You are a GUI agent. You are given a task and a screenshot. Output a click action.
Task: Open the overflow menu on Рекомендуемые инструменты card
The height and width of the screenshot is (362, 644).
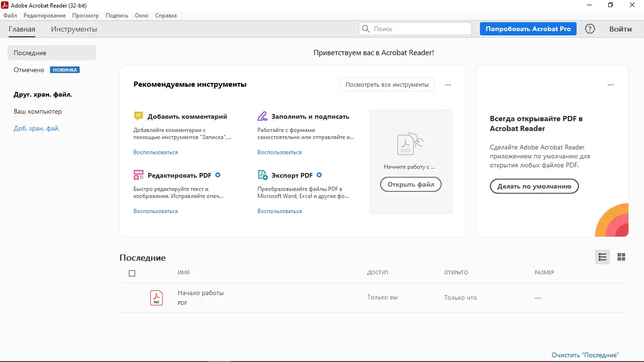pos(447,84)
